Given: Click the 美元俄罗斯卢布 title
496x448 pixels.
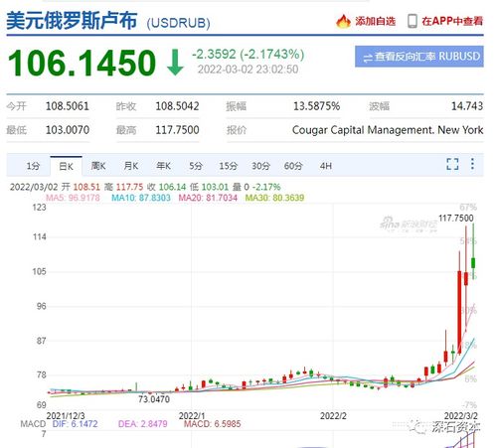Looking at the screenshot, I should (x=72, y=21).
